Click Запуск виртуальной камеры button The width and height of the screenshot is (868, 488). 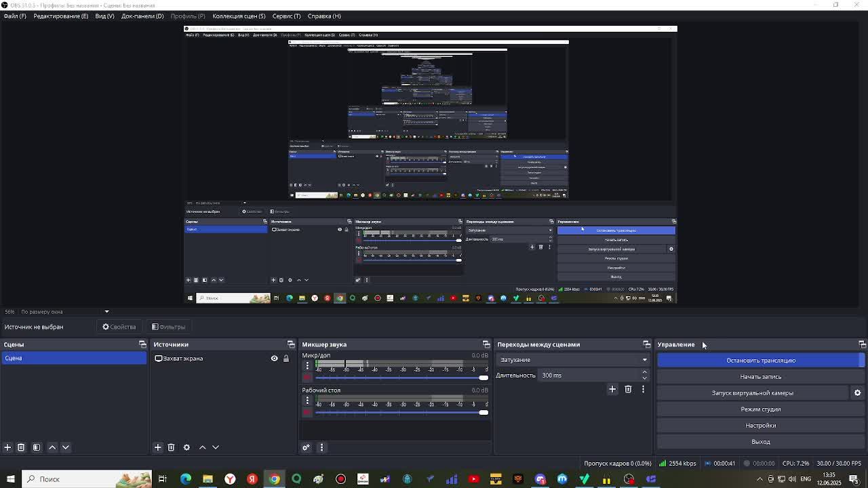[x=752, y=393]
